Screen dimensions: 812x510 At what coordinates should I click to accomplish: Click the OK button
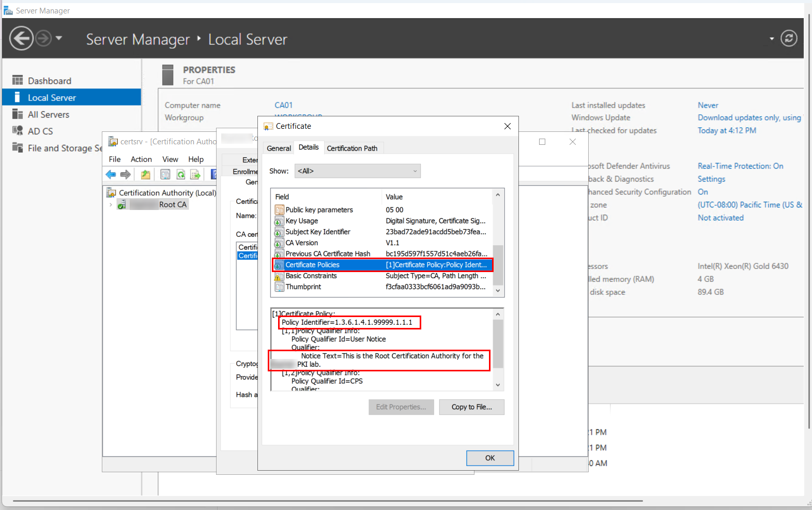[x=490, y=458]
